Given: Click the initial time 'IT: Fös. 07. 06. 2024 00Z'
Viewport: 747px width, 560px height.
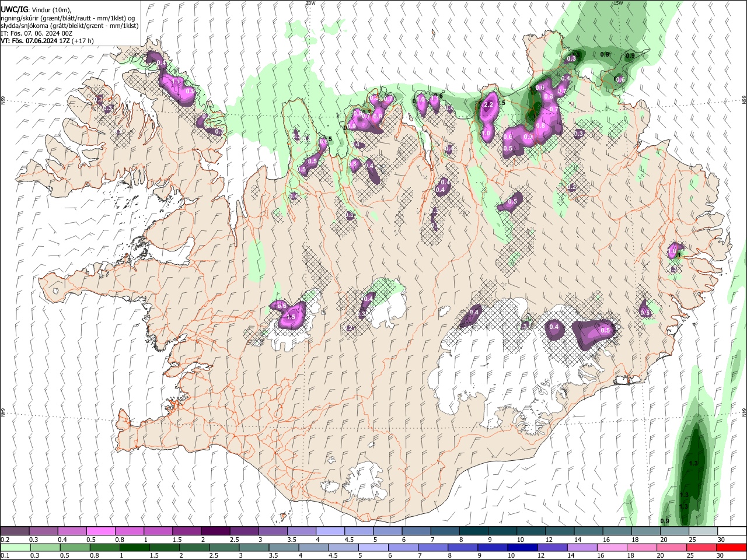Looking at the screenshot, I should click(x=37, y=33).
